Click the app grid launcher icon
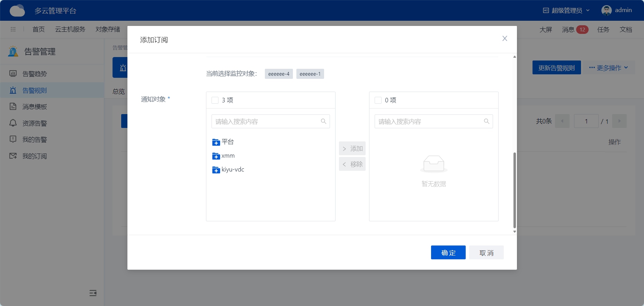Image resolution: width=644 pixels, height=306 pixels. [13, 29]
